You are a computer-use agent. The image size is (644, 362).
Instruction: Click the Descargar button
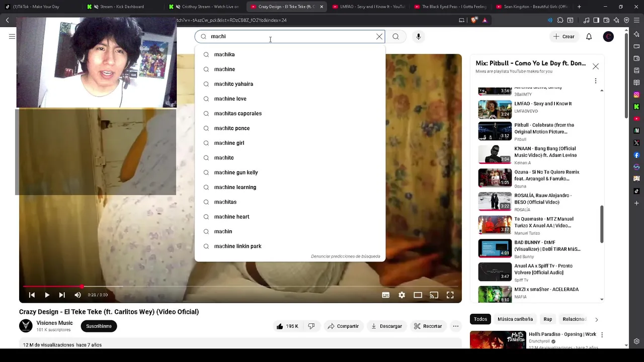pyautogui.click(x=386, y=326)
